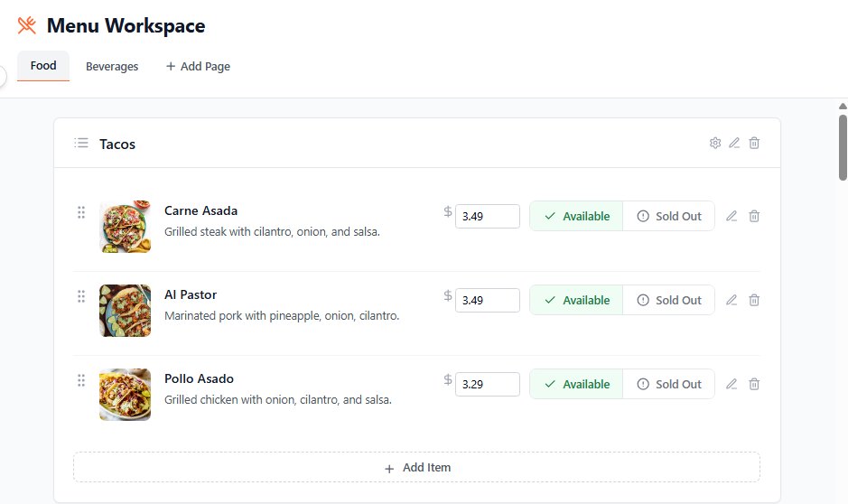Click the Carne Asada item name

click(200, 210)
